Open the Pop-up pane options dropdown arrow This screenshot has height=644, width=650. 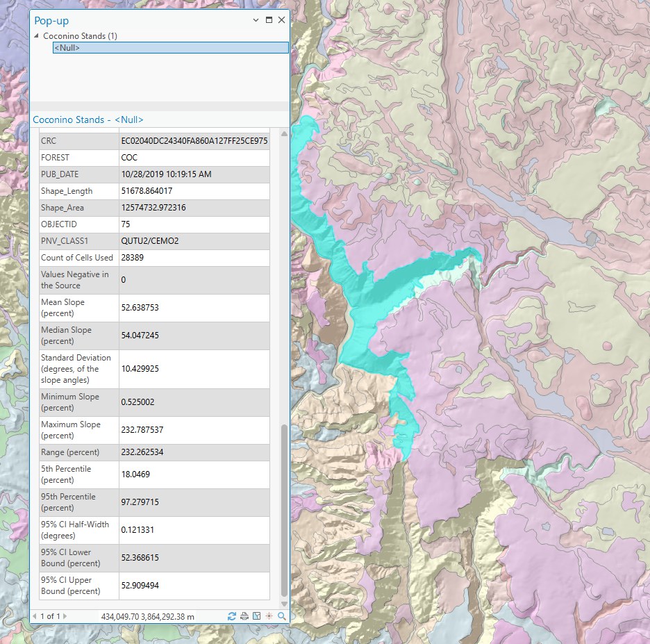256,20
